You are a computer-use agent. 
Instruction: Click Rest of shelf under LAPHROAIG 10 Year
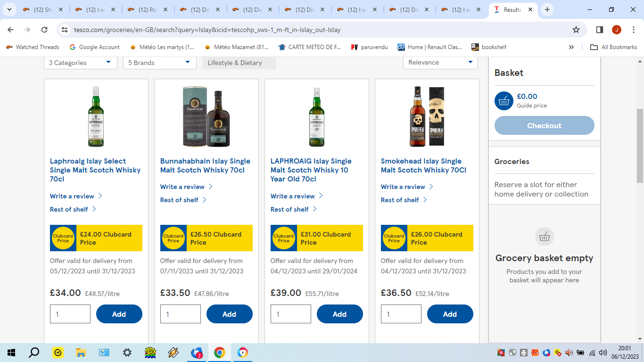(x=289, y=209)
